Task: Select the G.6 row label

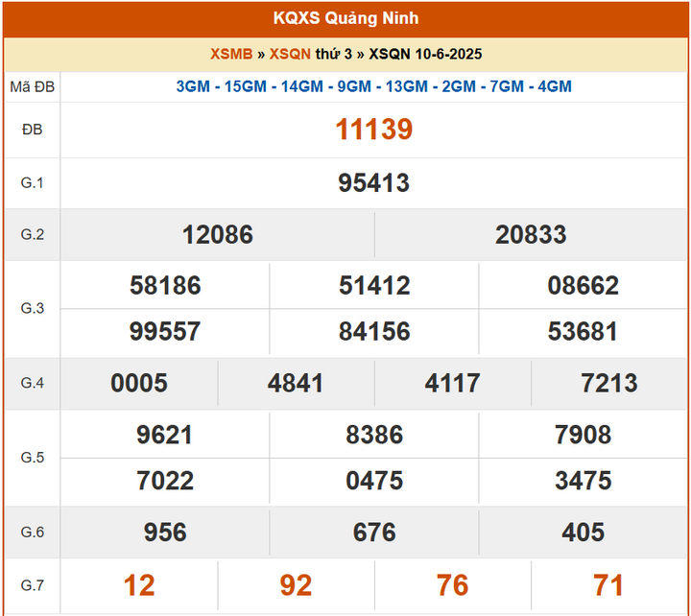Action: pyautogui.click(x=33, y=533)
